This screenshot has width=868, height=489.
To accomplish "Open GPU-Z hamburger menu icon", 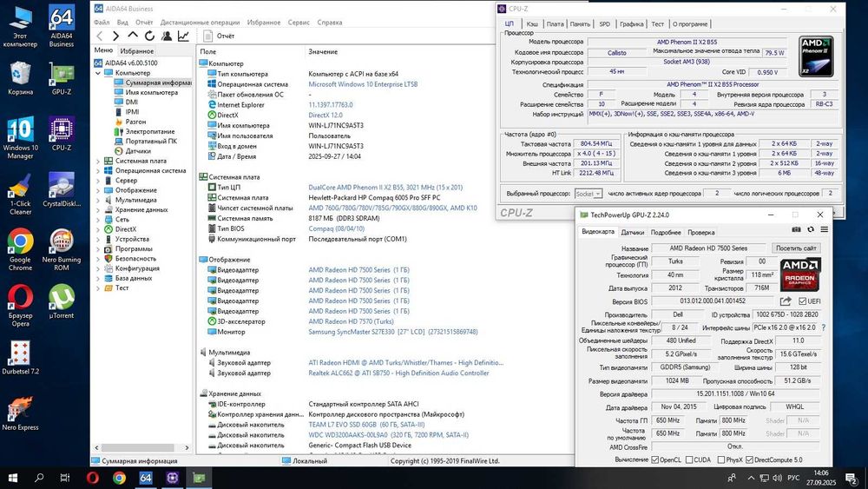I will coord(825,229).
